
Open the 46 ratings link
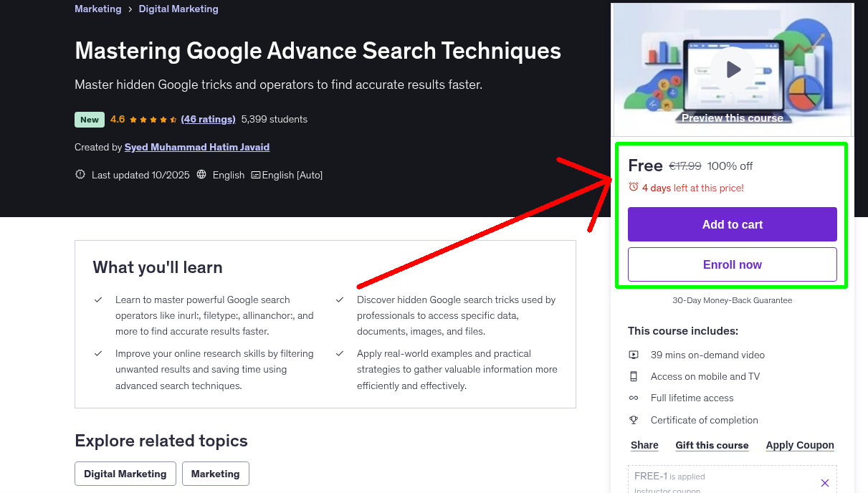tap(208, 119)
